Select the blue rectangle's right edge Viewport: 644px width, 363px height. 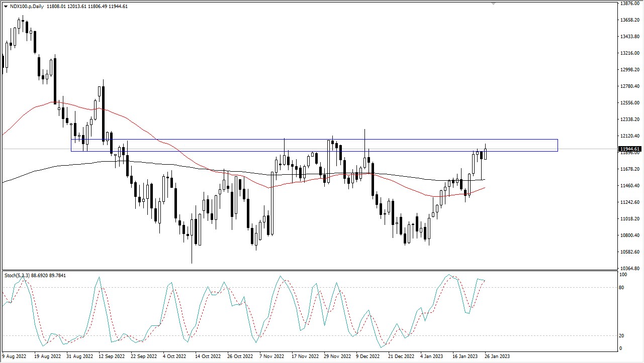click(558, 145)
